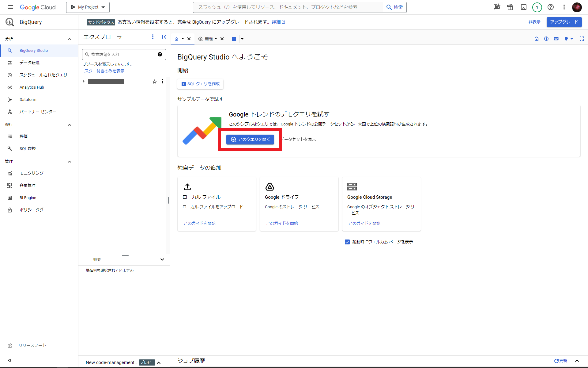Collapse the 概要 section chevron
This screenshot has height=368, width=588.
[162, 259]
